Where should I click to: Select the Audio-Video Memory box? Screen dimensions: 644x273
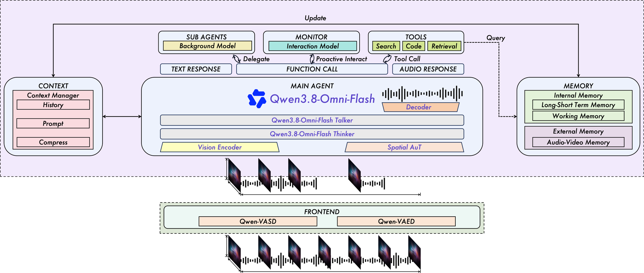click(578, 142)
